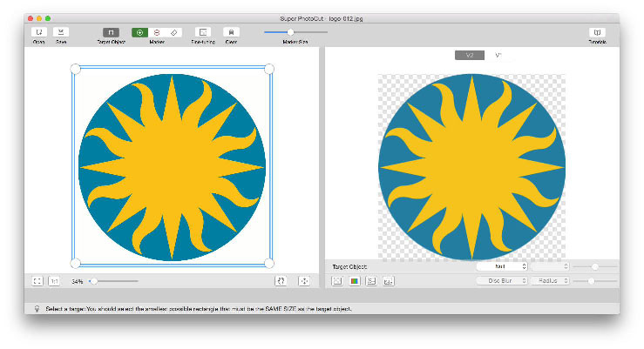Choose an image as background

(x=388, y=281)
